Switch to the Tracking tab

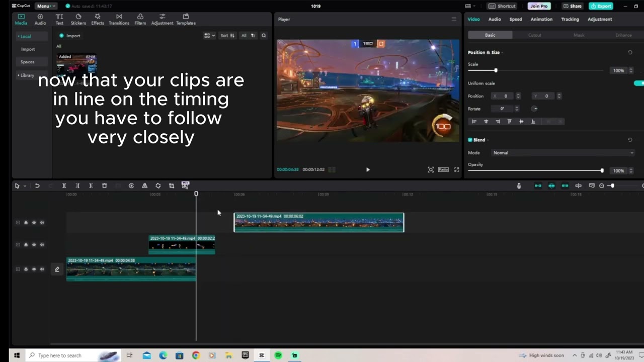tap(570, 19)
